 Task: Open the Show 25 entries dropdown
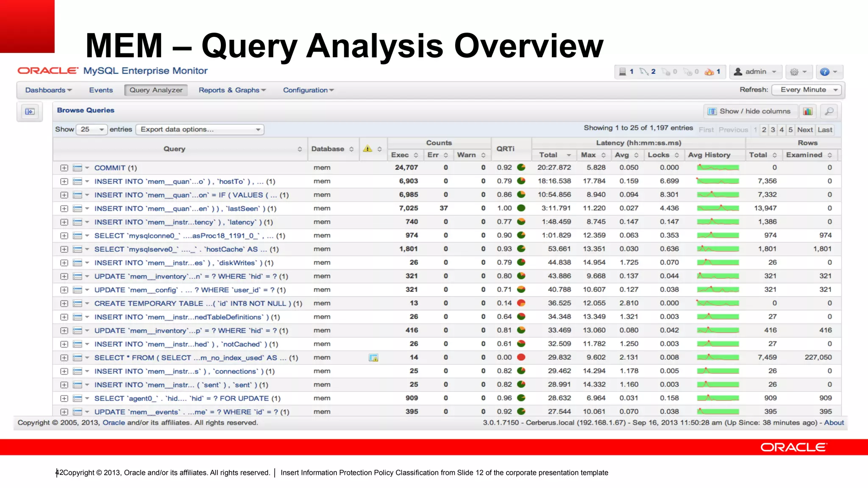tap(92, 130)
